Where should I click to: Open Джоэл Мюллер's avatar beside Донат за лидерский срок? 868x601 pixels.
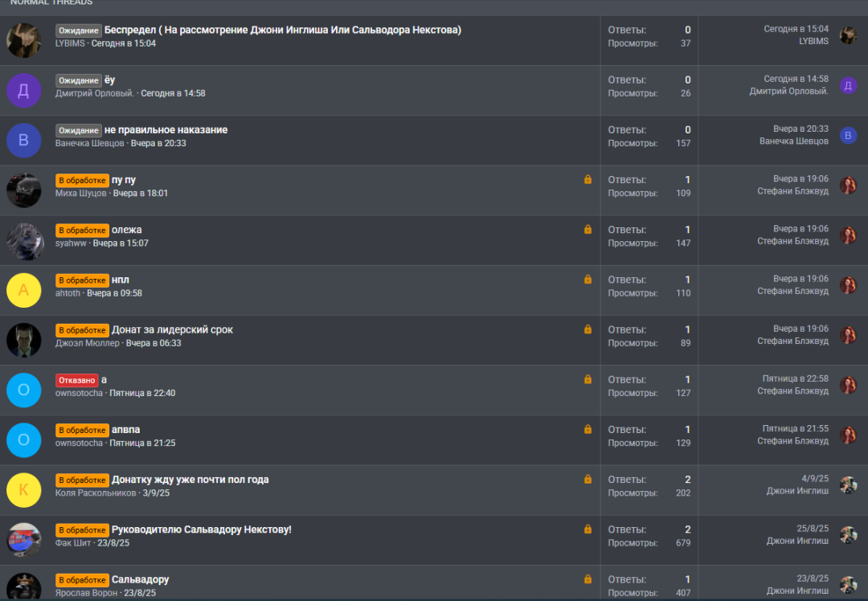pos(24,340)
